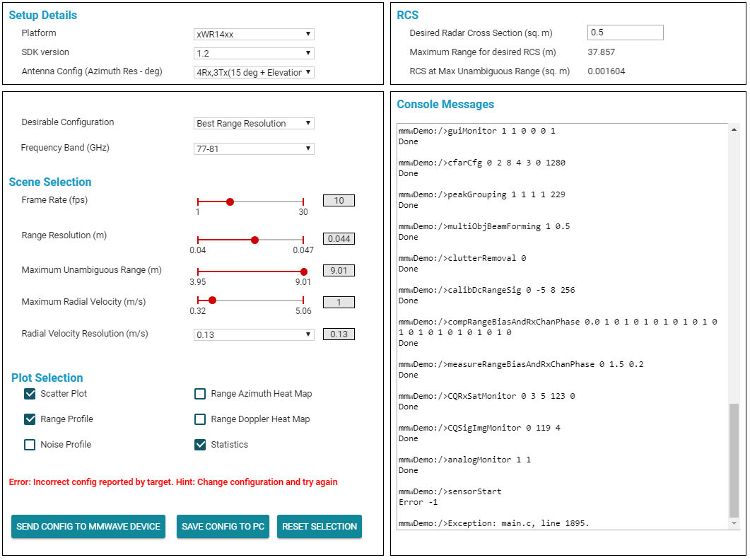Image resolution: width=750 pixels, height=560 pixels.
Task: Click the clutterRemoval 0 console line
Action: point(462,258)
